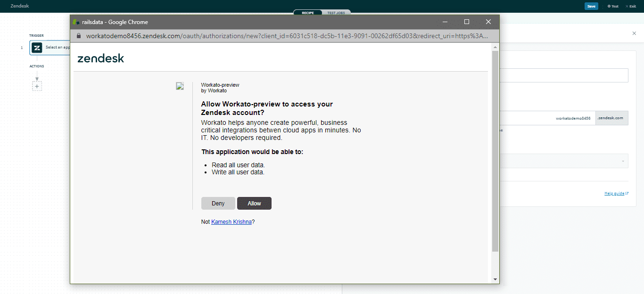Open the dropdown in the connection panel

tap(566, 161)
